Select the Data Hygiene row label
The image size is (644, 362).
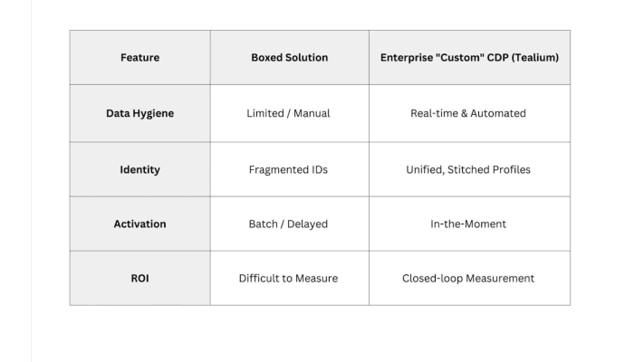(x=140, y=113)
